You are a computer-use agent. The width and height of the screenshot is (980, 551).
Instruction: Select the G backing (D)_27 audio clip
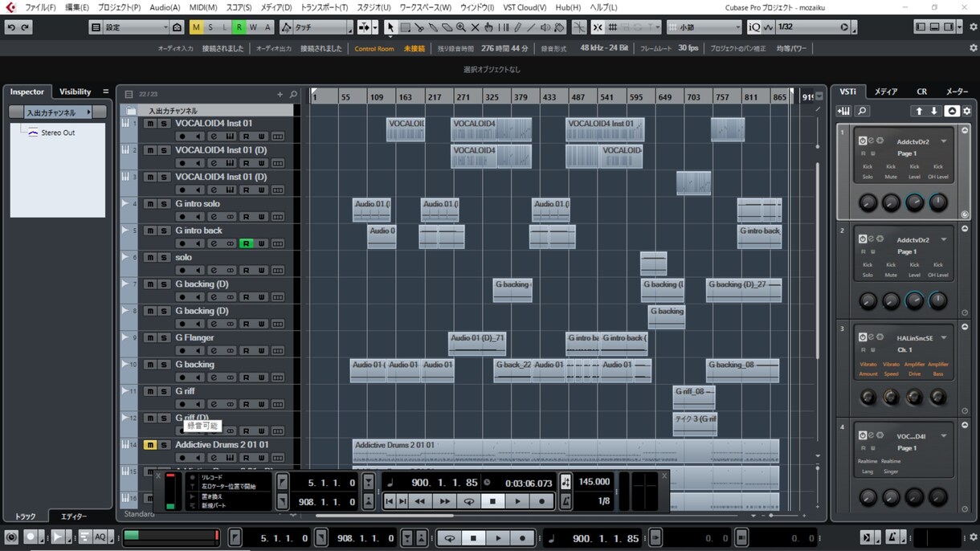pyautogui.click(x=744, y=290)
